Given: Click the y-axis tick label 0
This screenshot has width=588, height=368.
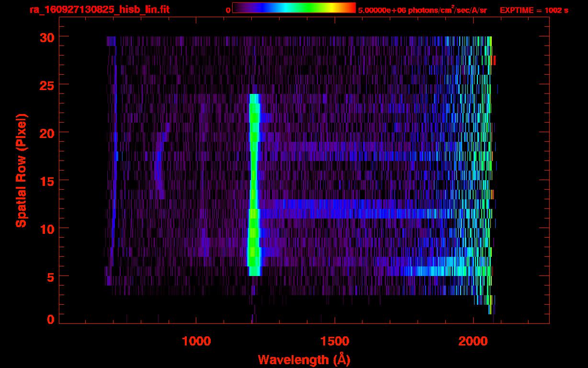Looking at the screenshot, I should coord(50,319).
